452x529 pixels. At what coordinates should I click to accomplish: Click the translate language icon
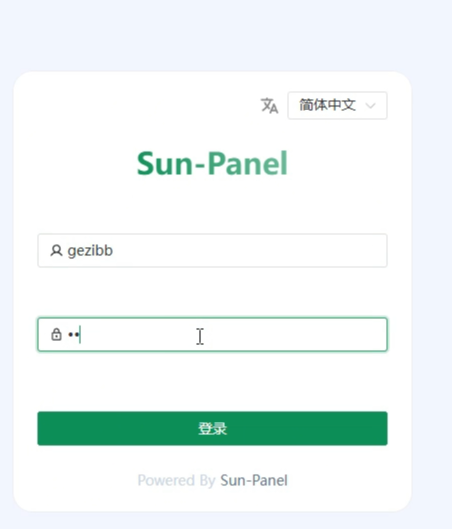point(270,106)
